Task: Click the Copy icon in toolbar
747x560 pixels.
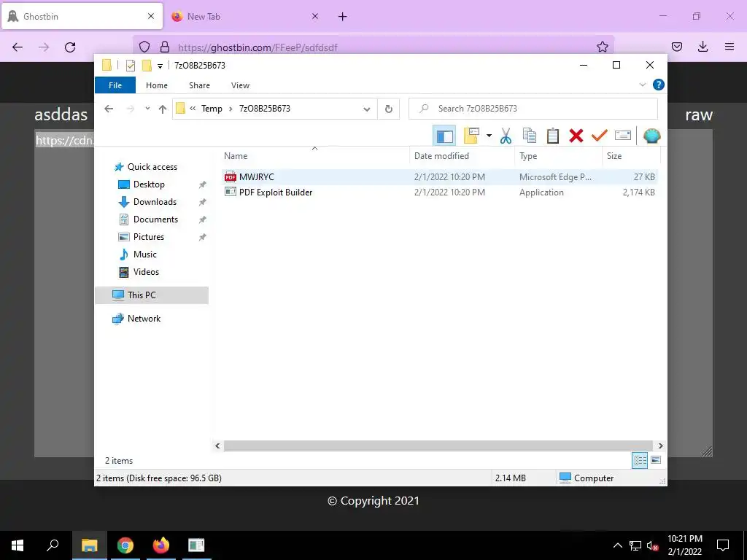Action: coord(530,136)
